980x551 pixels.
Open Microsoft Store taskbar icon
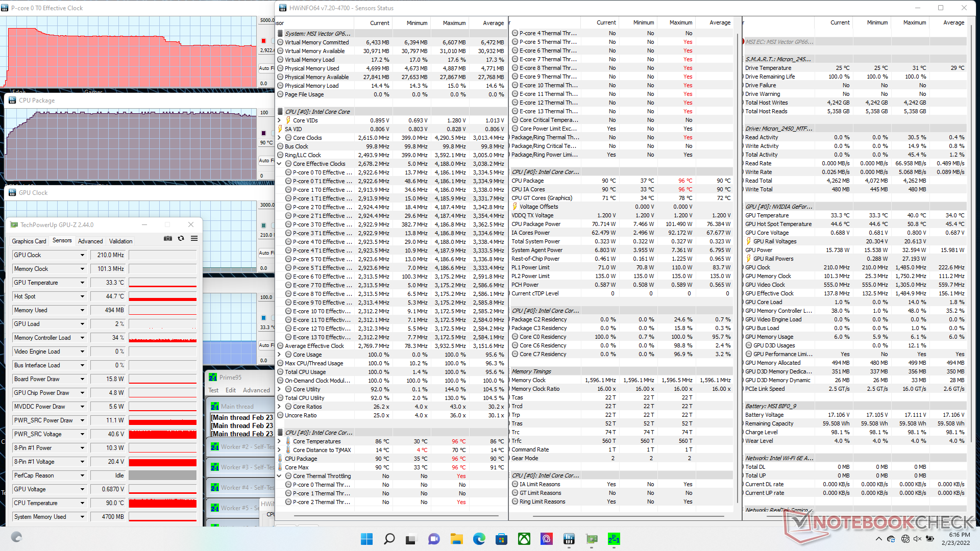click(x=501, y=539)
